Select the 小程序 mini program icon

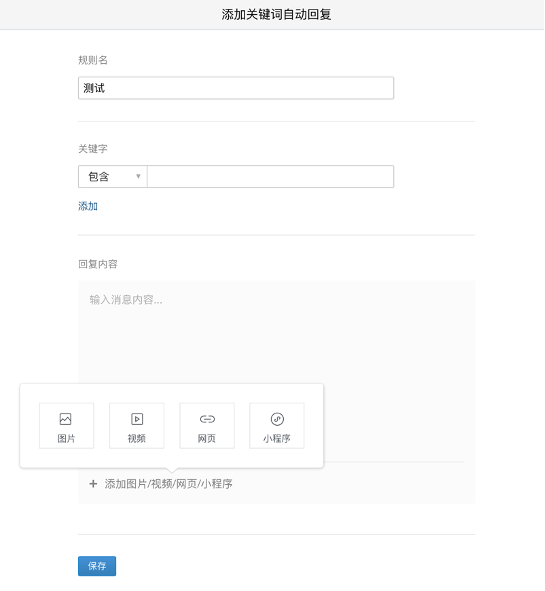(x=277, y=419)
